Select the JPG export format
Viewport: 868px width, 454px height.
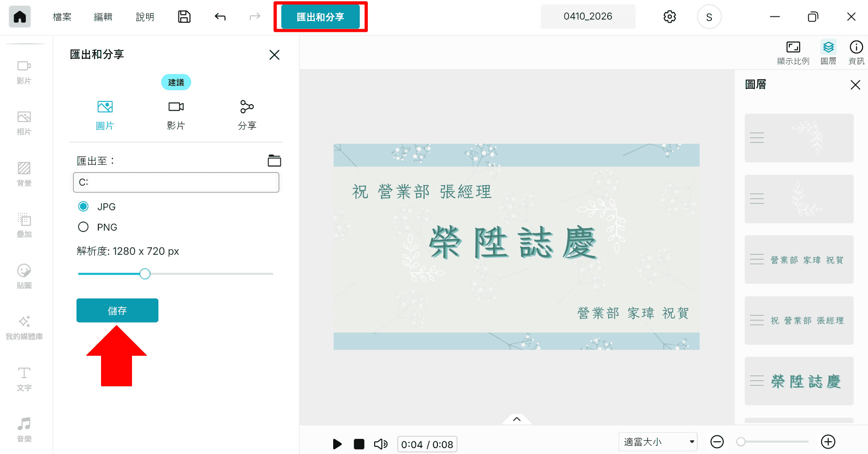pyautogui.click(x=83, y=206)
